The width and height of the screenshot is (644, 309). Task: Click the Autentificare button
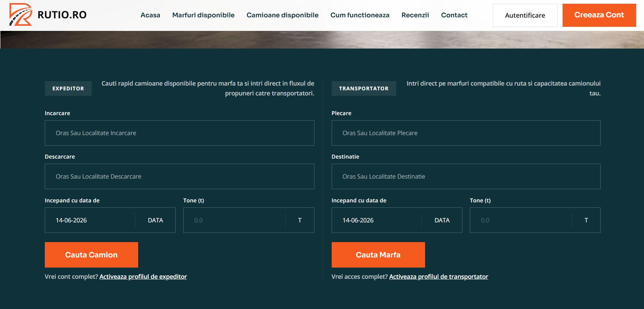pyautogui.click(x=525, y=15)
